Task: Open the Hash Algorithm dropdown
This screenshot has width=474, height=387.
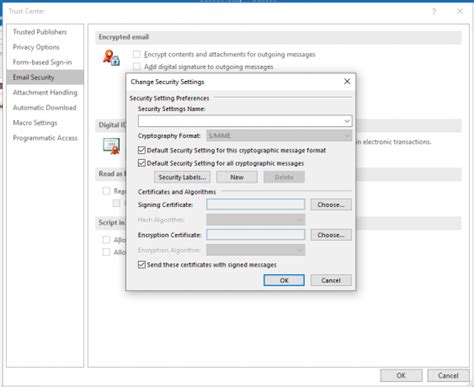Action: point(300,220)
